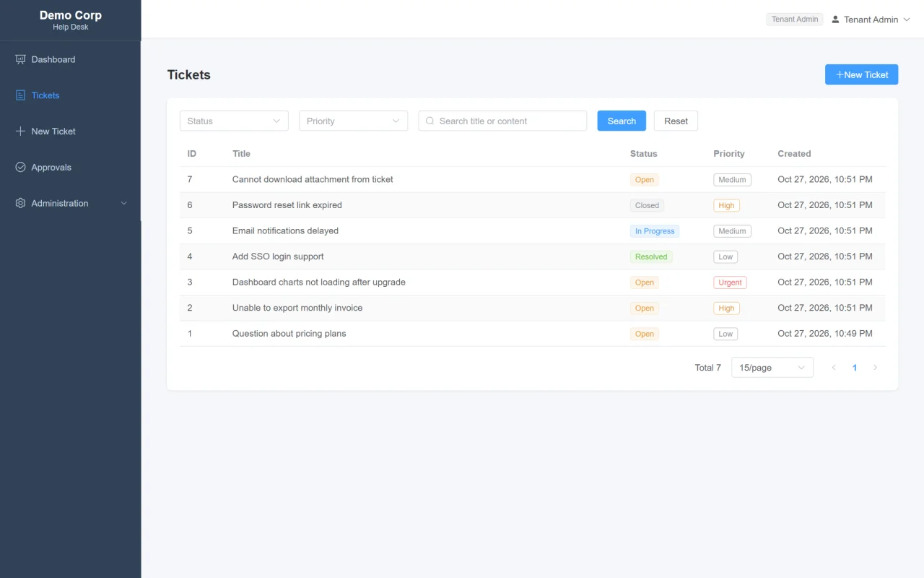Open the Status filter dropdown

pos(234,121)
